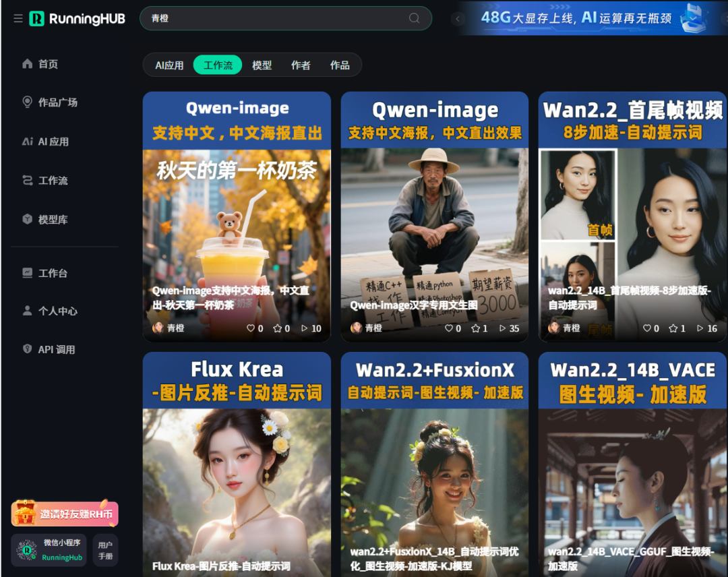The image size is (728, 577).
Task: Click the RunningHUB logo
Action: [77, 19]
